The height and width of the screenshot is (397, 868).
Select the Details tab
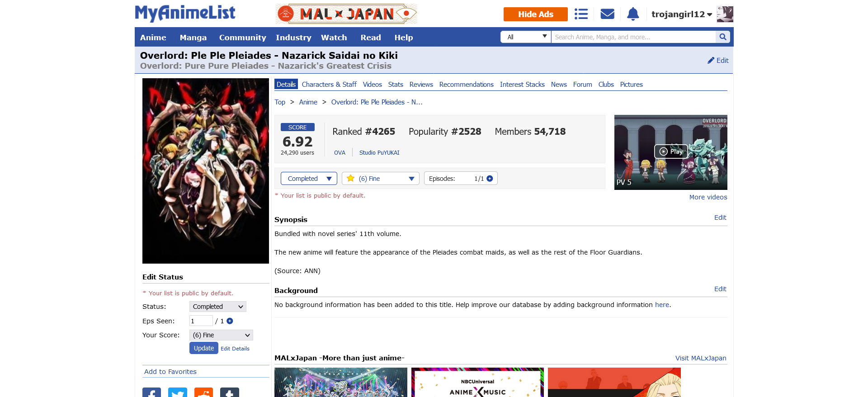click(x=286, y=85)
